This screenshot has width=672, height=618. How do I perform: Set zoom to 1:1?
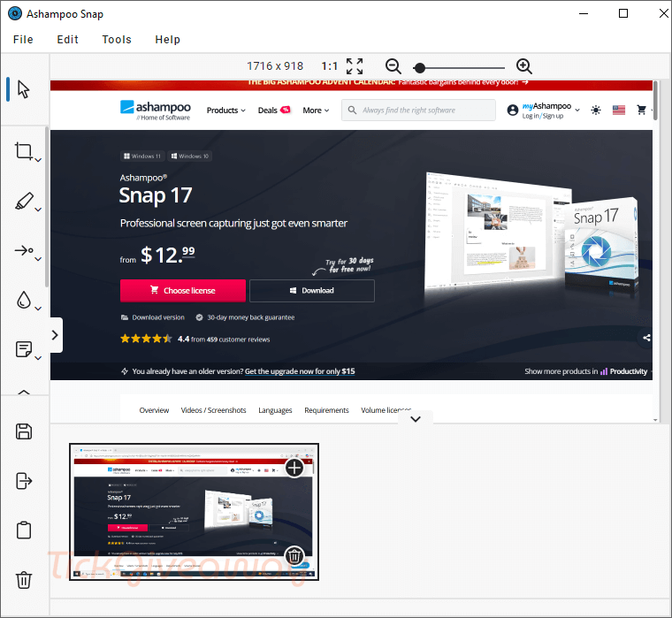(x=329, y=66)
